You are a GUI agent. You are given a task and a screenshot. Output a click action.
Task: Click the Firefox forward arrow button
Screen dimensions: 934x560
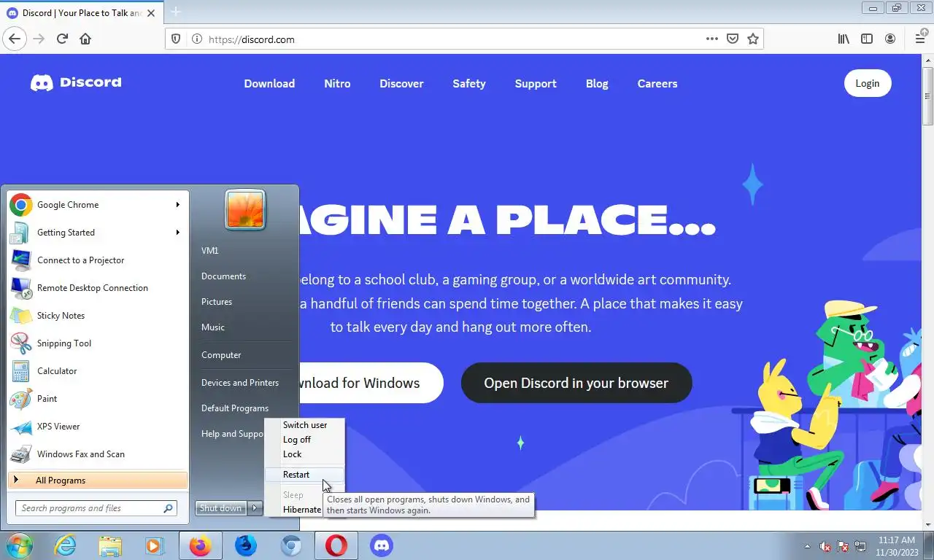tap(39, 39)
